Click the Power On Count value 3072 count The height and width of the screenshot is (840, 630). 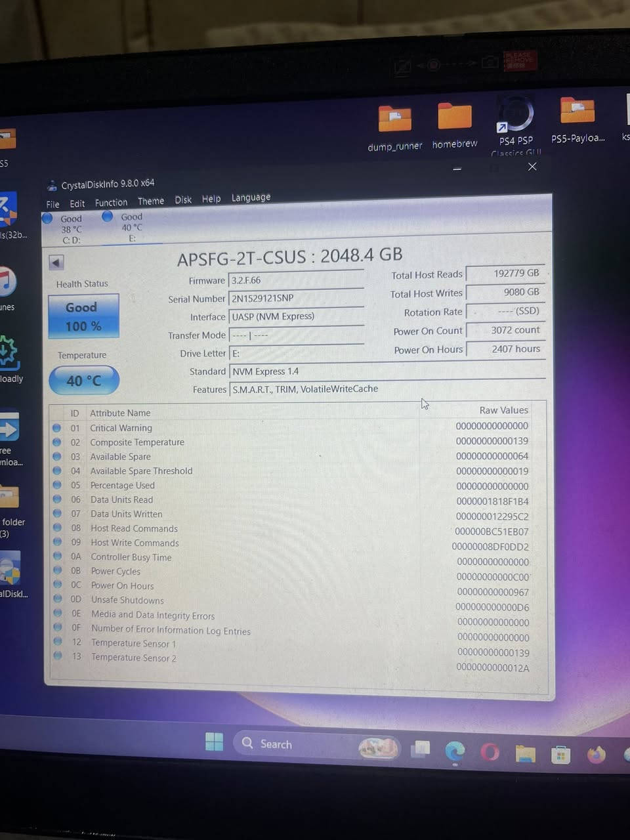(505, 330)
